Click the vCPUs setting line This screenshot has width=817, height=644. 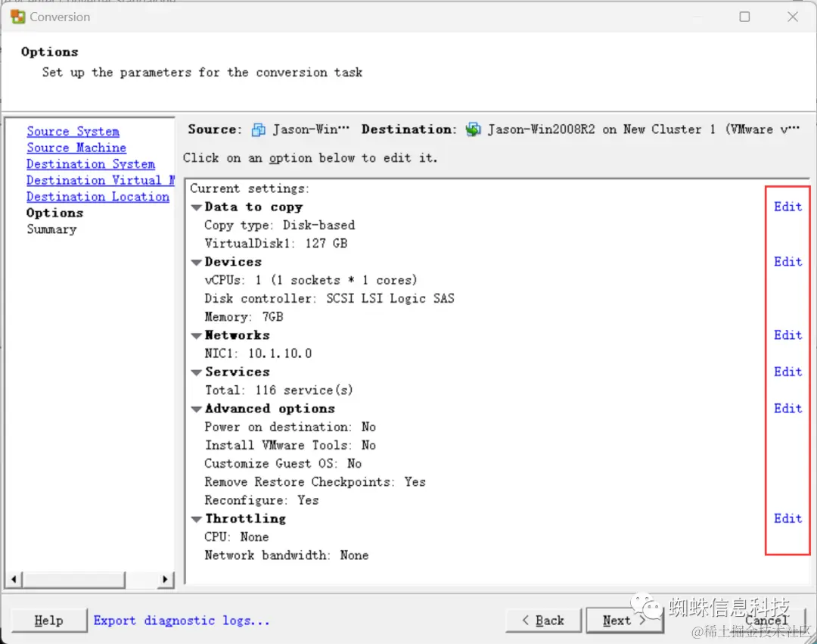[x=311, y=280]
